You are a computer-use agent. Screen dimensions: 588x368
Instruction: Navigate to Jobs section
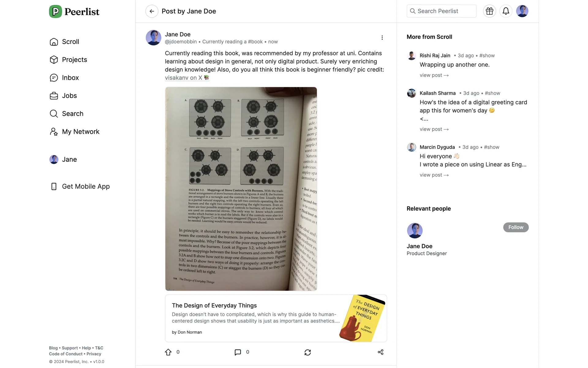pyautogui.click(x=69, y=96)
